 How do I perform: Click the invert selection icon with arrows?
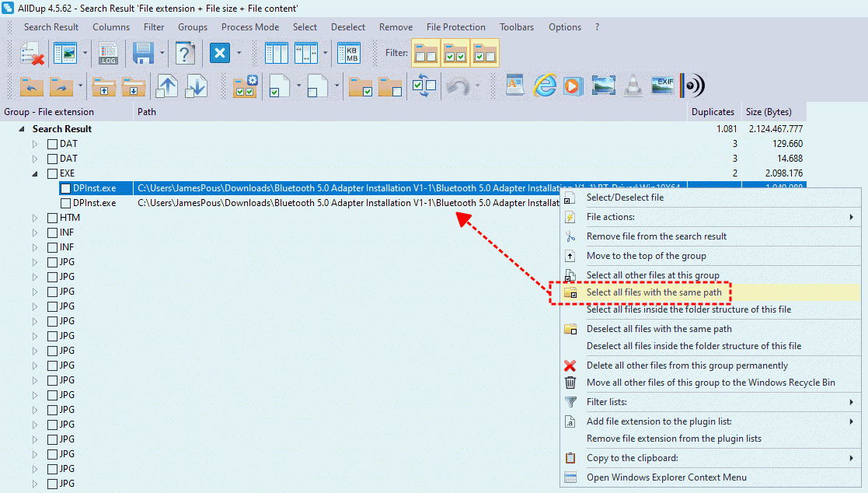(x=424, y=86)
